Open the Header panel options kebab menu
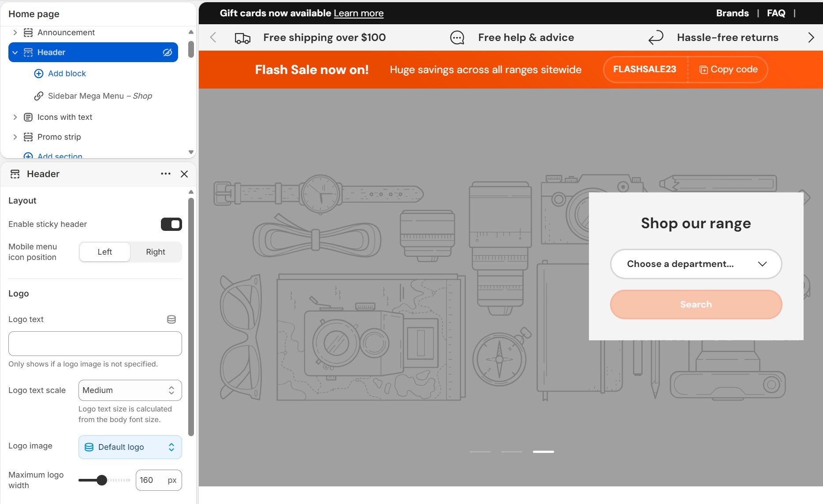The height and width of the screenshot is (504, 823). [165, 174]
